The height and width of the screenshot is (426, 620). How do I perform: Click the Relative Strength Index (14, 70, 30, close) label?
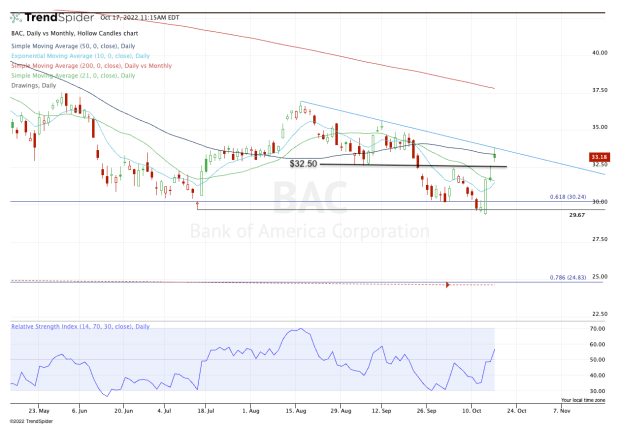[x=80, y=326]
